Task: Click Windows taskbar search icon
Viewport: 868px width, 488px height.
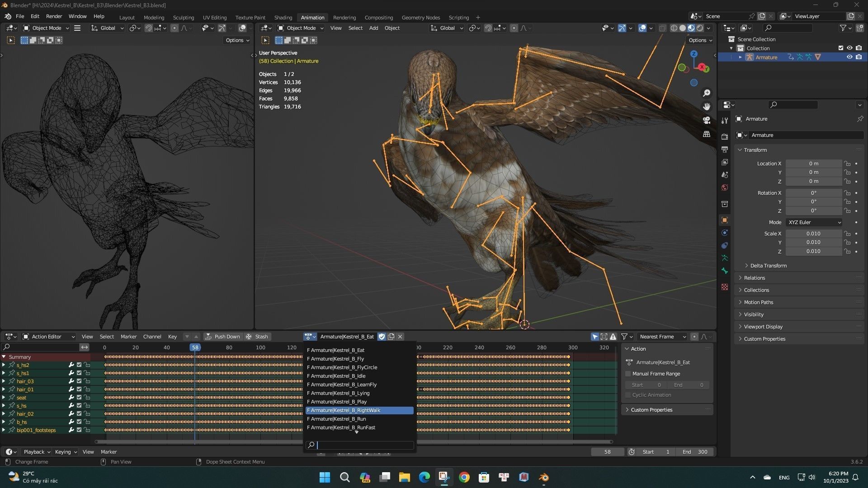Action: coord(344,477)
